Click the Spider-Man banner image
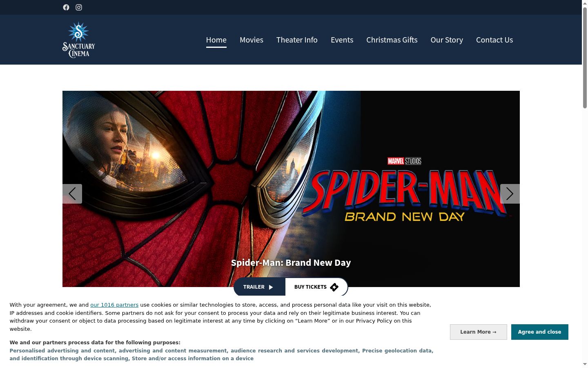588x368 pixels. tap(291, 189)
